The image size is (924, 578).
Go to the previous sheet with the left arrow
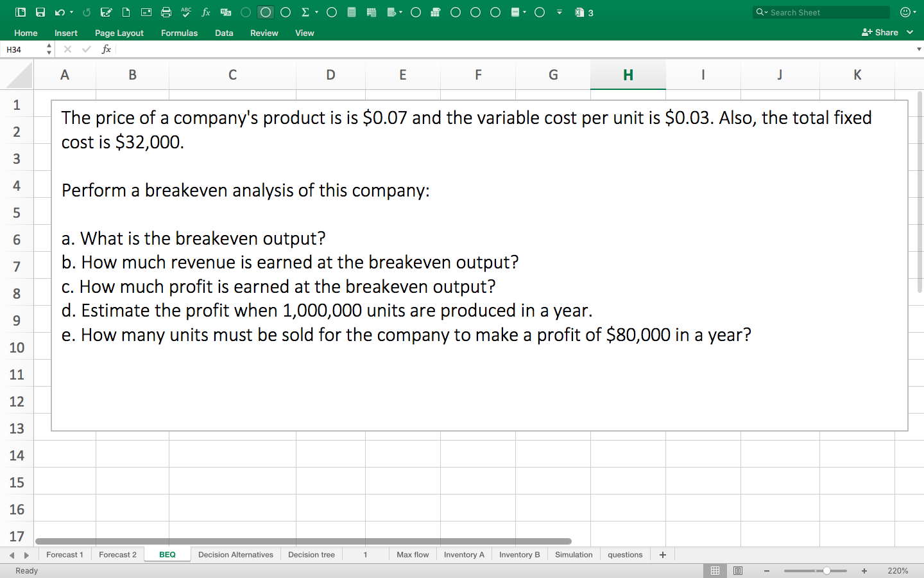tap(12, 555)
